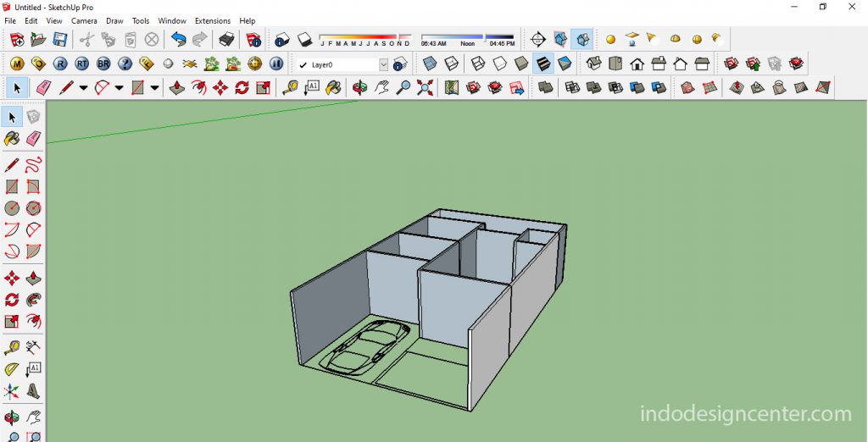Click the BR batch render icon

103,64
